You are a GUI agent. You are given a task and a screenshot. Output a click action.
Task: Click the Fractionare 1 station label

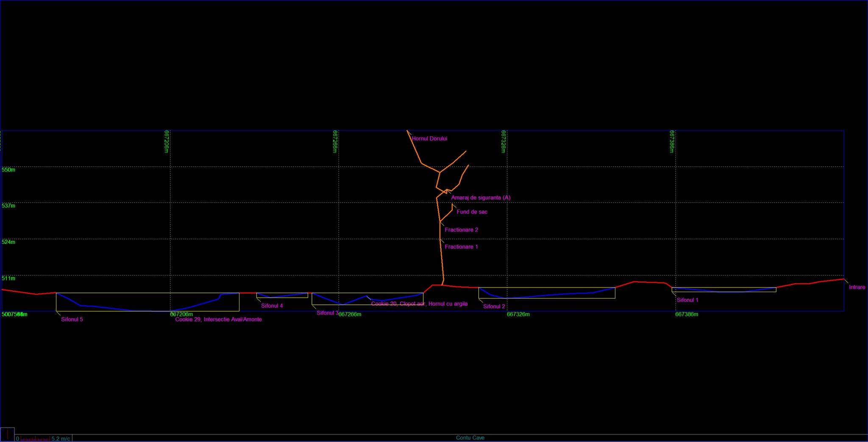pos(461,247)
